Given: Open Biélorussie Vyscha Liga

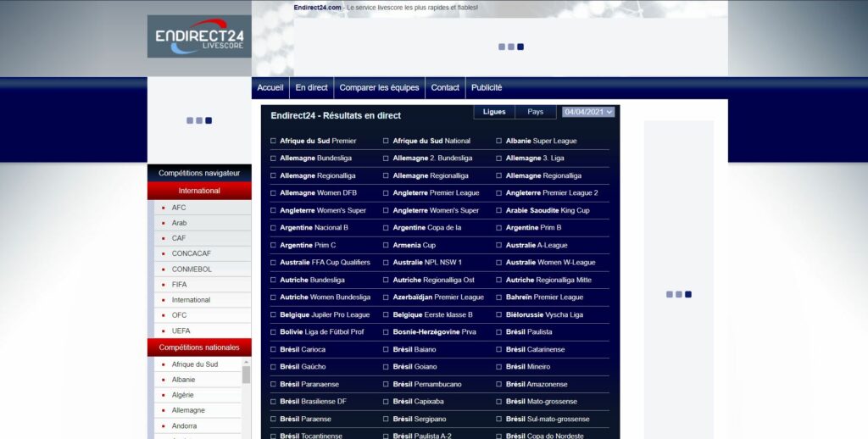Looking at the screenshot, I should pos(544,315).
